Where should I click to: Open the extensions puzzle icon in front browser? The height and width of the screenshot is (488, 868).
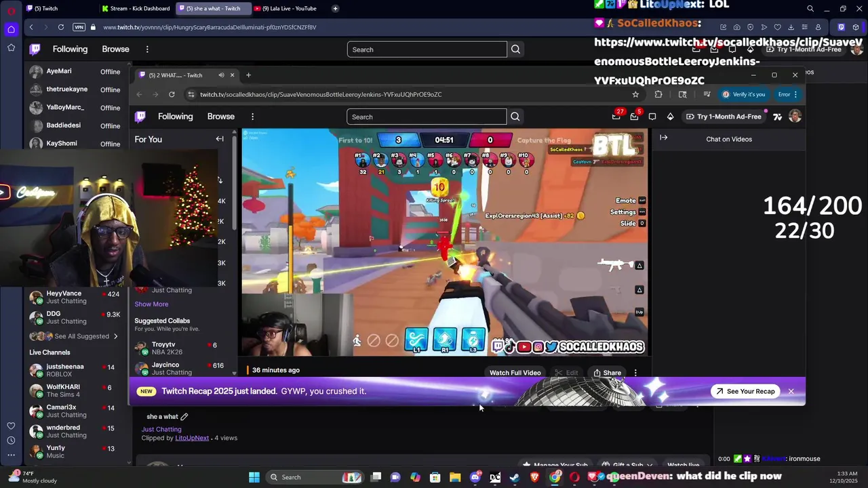pyautogui.click(x=658, y=94)
